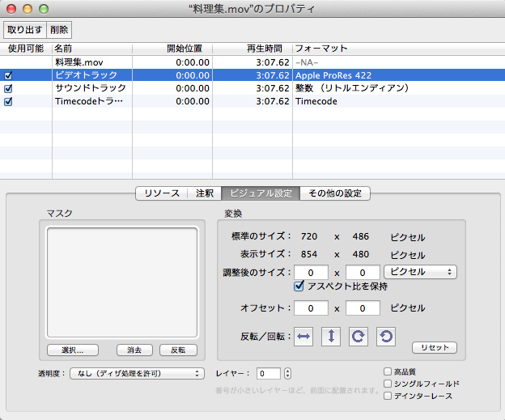Click the オフセット horizontal field

311,308
